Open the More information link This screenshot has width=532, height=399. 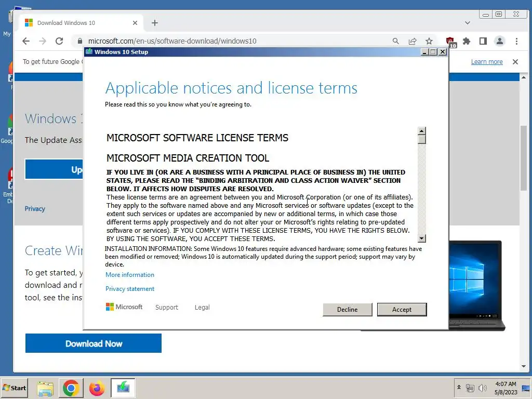point(129,275)
